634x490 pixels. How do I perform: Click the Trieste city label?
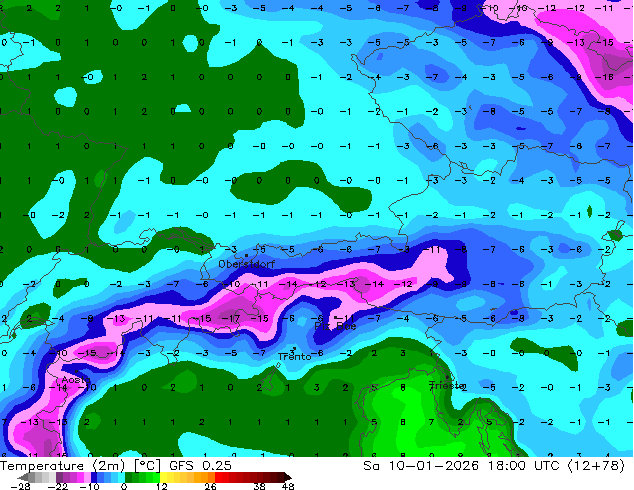[446, 385]
